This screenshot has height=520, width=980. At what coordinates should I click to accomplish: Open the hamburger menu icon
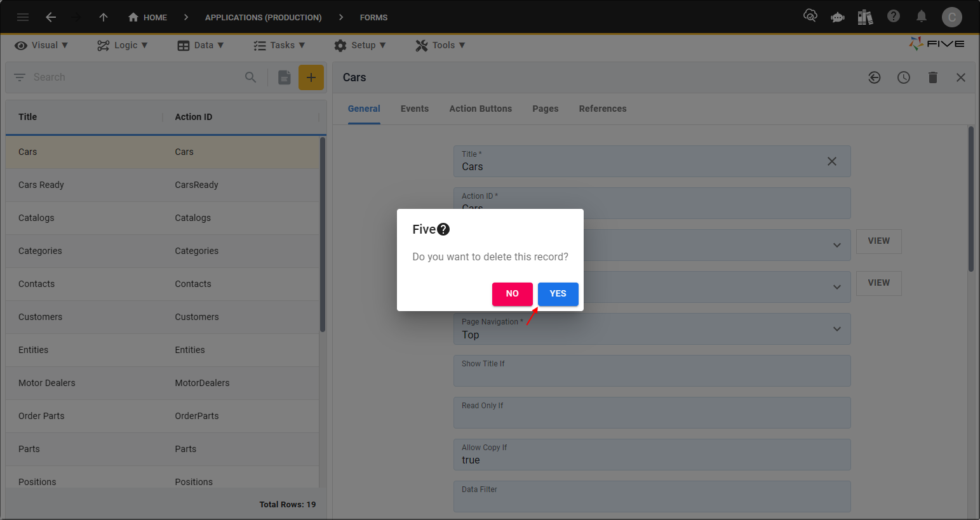pyautogui.click(x=23, y=17)
